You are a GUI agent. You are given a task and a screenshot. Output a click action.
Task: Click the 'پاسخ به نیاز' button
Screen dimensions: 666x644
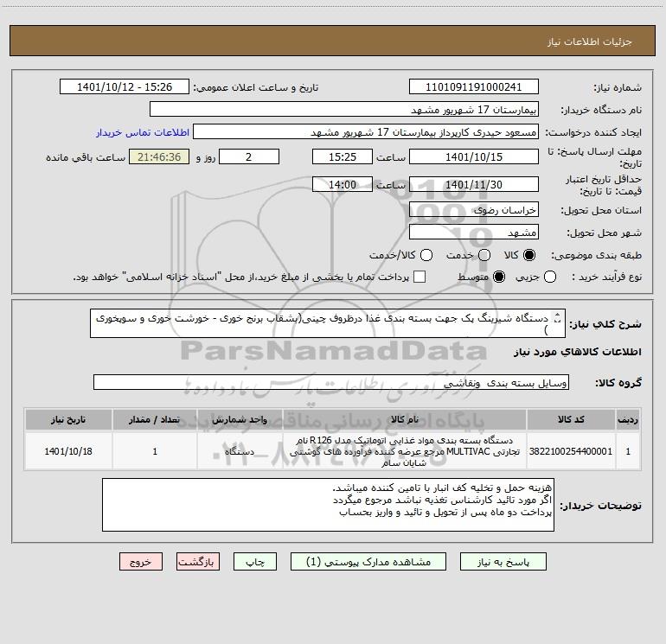tap(503, 562)
